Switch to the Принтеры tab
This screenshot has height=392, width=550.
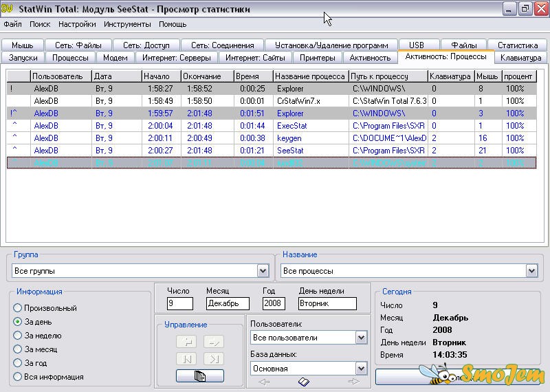tap(318, 58)
